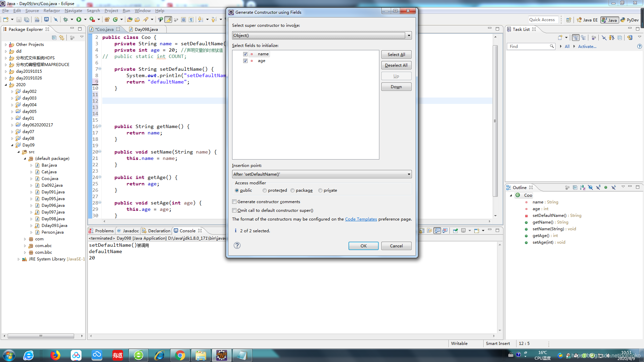Click the Windows Start button

click(x=9, y=355)
